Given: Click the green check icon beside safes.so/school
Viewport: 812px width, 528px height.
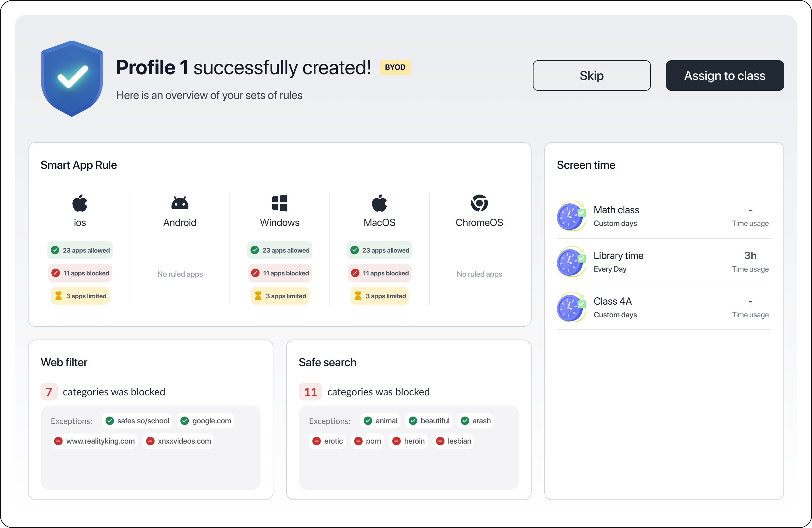Looking at the screenshot, I should (109, 421).
